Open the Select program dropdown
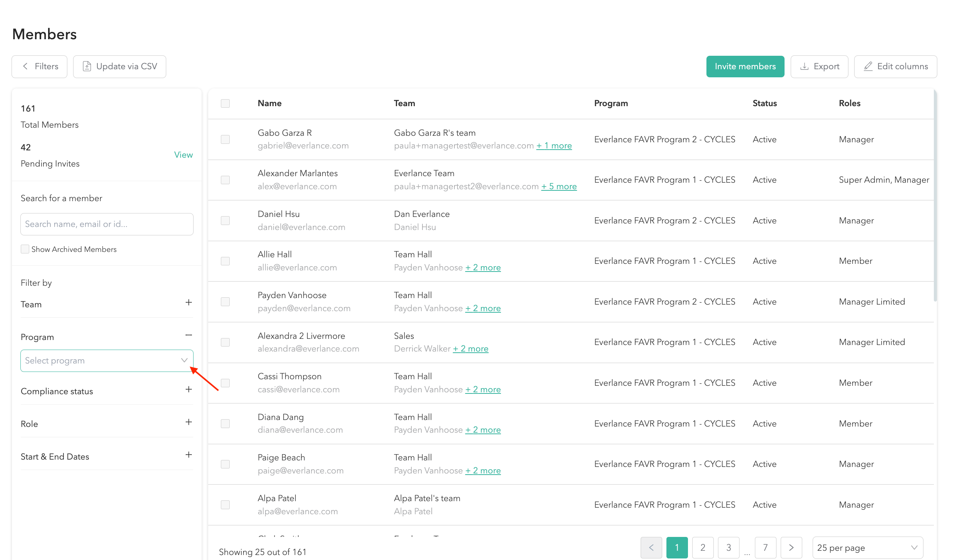 107,360
